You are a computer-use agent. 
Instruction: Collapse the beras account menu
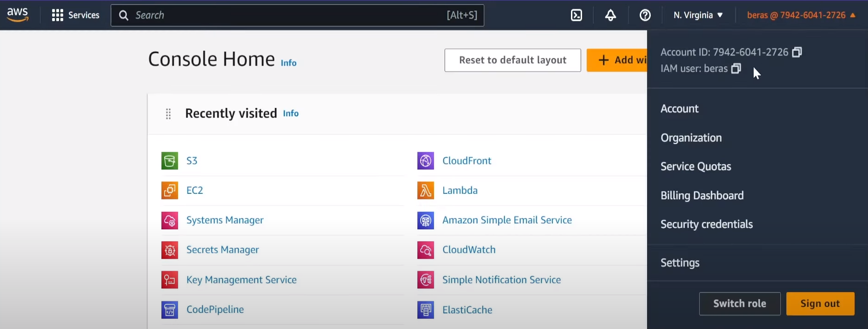click(801, 15)
